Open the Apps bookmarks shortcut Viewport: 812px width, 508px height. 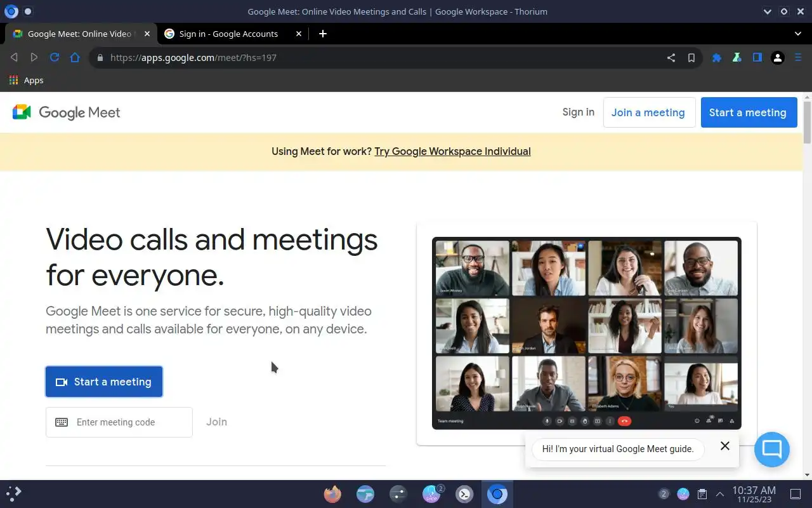(26, 81)
